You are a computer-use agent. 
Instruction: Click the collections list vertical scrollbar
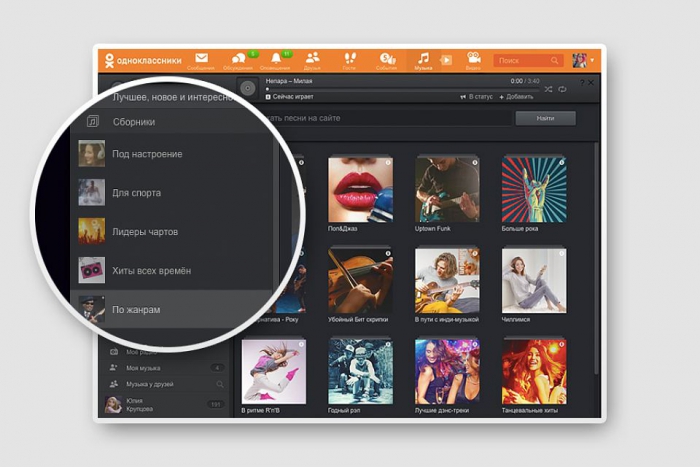pyautogui.click(x=596, y=258)
